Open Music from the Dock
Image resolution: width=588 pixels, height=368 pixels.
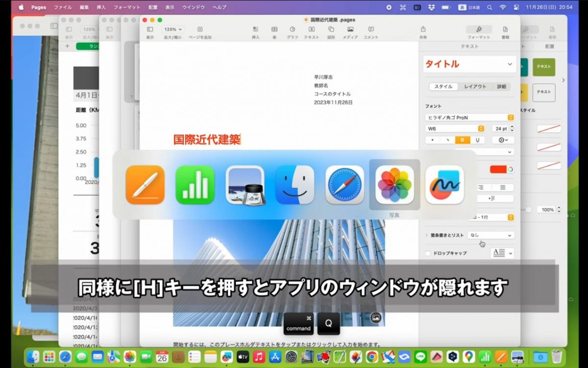point(259,357)
